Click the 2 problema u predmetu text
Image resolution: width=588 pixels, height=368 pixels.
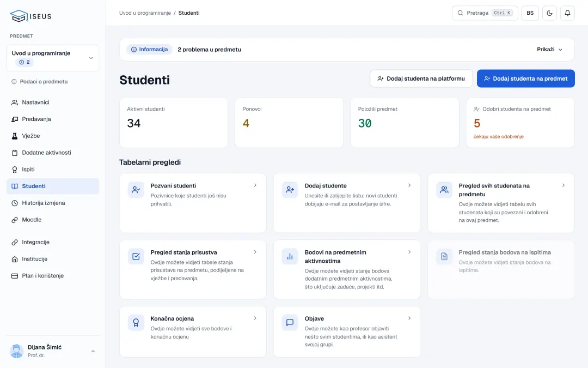[x=209, y=50]
